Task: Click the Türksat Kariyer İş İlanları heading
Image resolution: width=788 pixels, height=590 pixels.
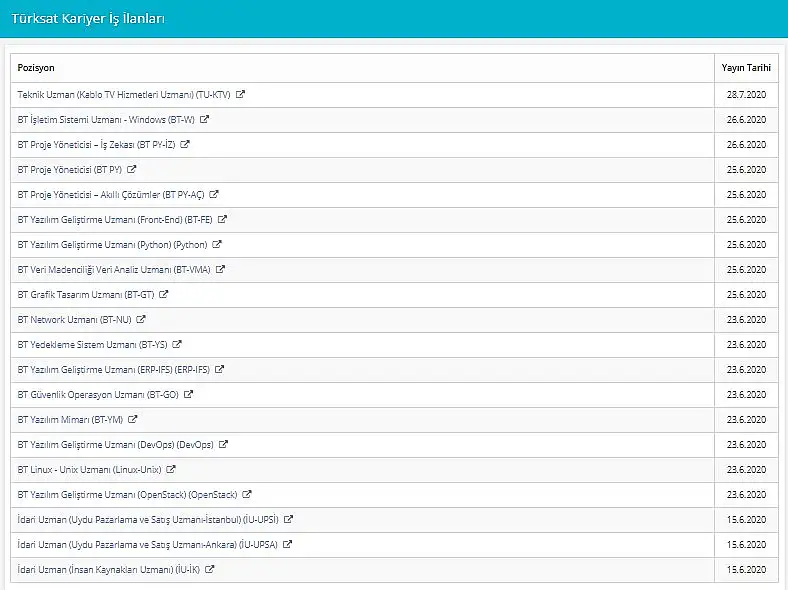Action: tap(88, 19)
